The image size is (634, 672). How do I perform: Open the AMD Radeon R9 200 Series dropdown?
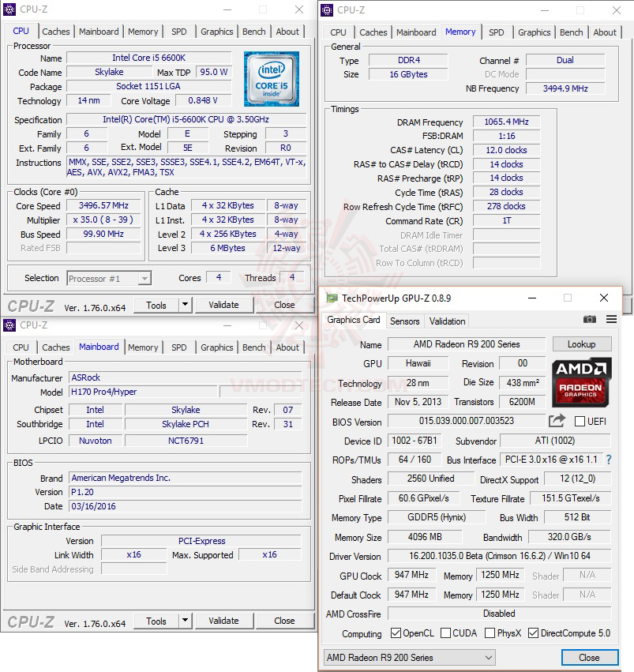(410, 658)
